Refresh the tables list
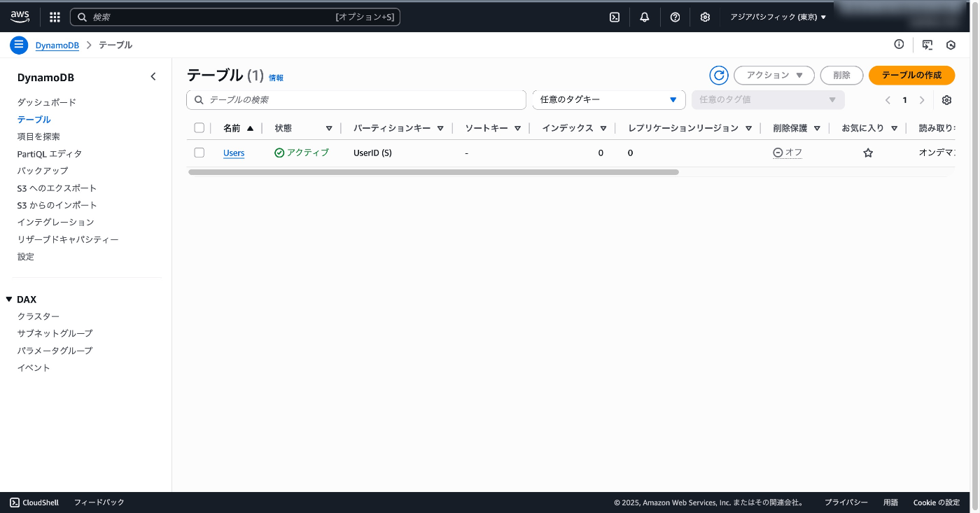The image size is (980, 513). click(x=719, y=76)
